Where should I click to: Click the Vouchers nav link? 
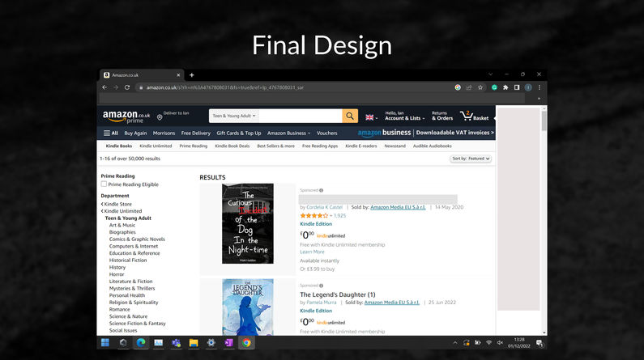(x=327, y=133)
